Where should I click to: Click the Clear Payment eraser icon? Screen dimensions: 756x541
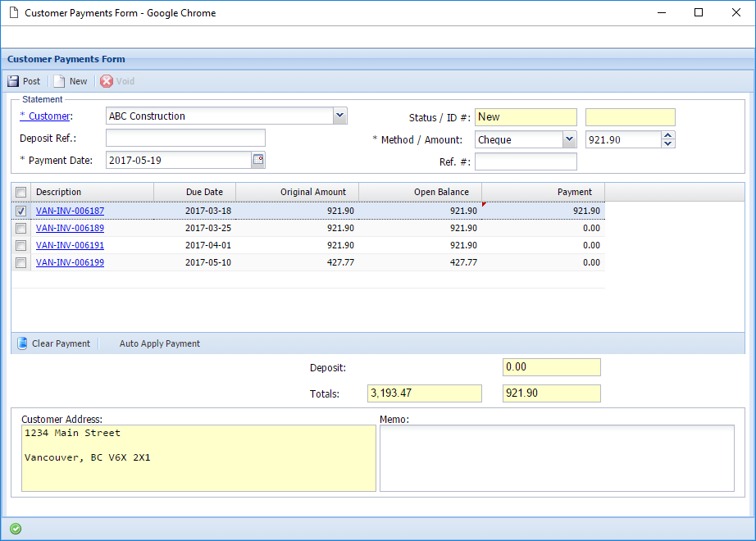[x=21, y=343]
